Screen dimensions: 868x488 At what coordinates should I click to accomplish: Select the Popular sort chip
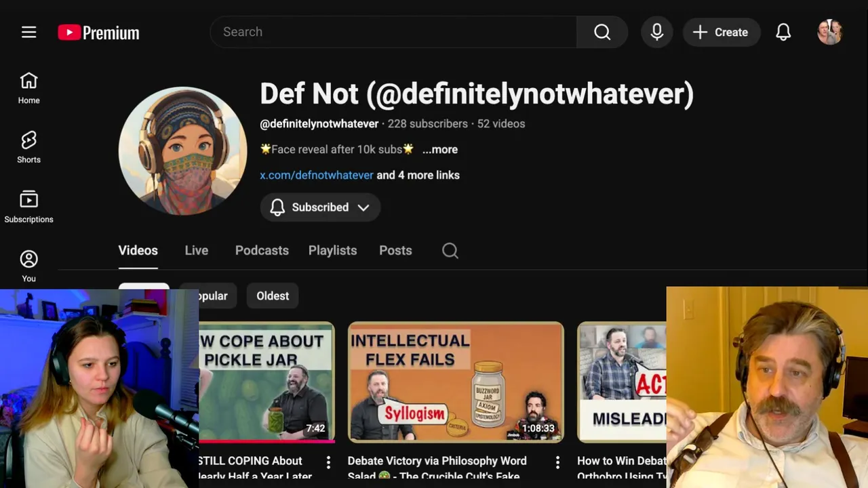[x=212, y=296]
